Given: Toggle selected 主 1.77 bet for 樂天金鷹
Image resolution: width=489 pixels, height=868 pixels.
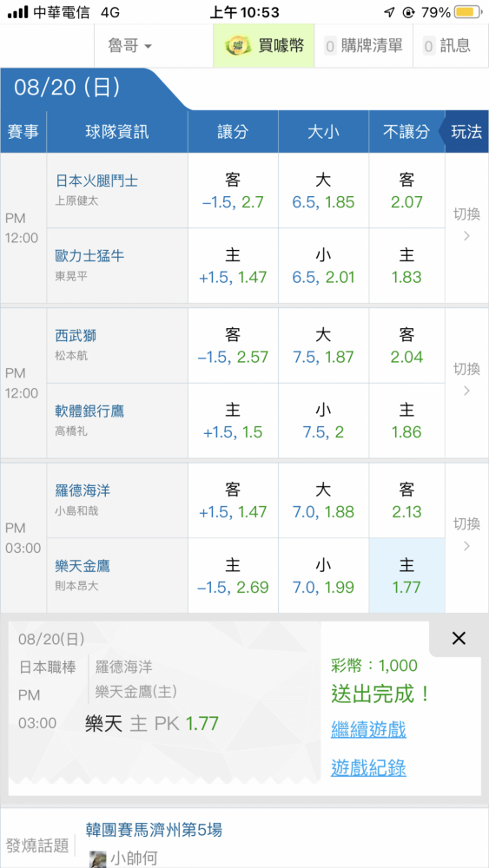Looking at the screenshot, I should [406, 575].
